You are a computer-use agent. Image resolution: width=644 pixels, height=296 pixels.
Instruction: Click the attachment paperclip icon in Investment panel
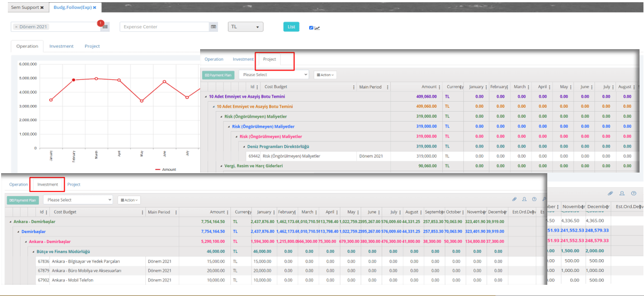[514, 199]
